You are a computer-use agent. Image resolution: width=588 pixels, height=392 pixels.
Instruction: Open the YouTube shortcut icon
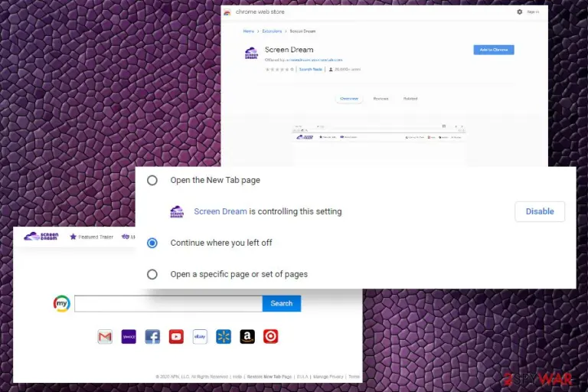176,336
